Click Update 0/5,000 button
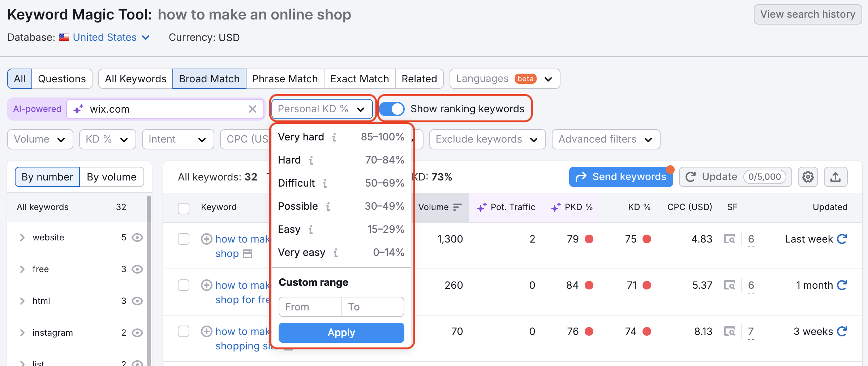Viewport: 868px width, 366px height. pos(735,177)
